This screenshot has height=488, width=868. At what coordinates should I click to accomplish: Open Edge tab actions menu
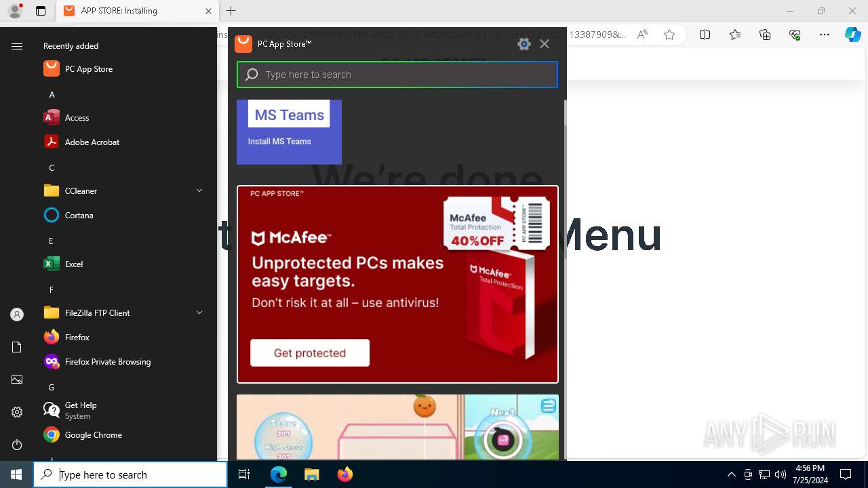pos(41,11)
